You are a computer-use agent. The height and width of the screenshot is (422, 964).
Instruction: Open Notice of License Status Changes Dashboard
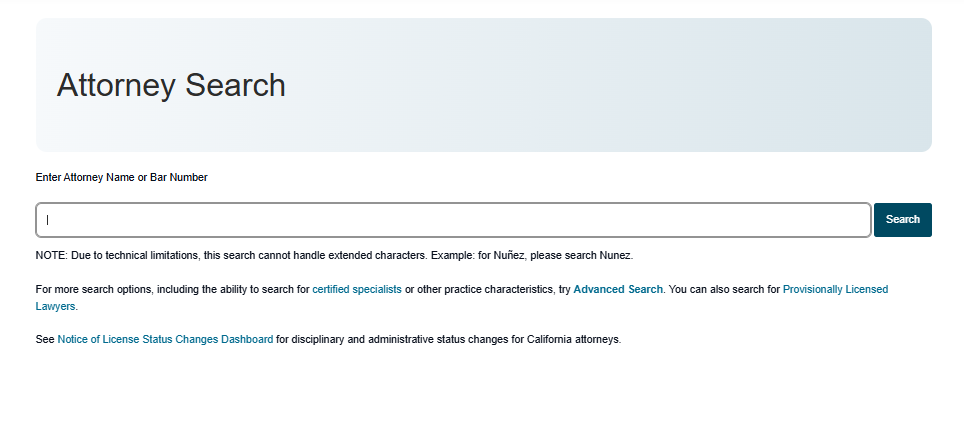pos(165,339)
